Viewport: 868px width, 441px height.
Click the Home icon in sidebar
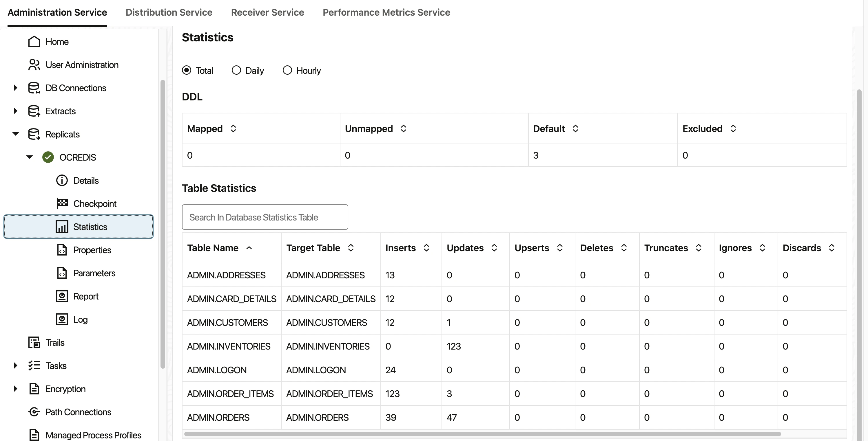point(34,42)
